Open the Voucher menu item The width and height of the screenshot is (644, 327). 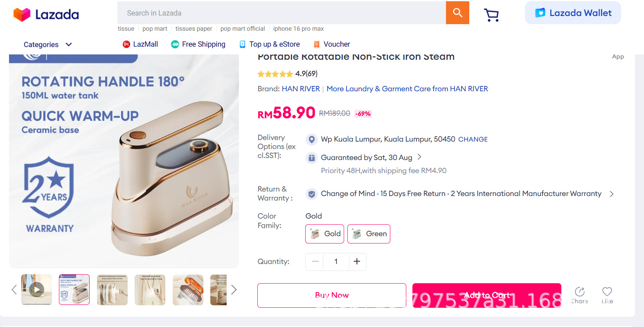point(332,44)
